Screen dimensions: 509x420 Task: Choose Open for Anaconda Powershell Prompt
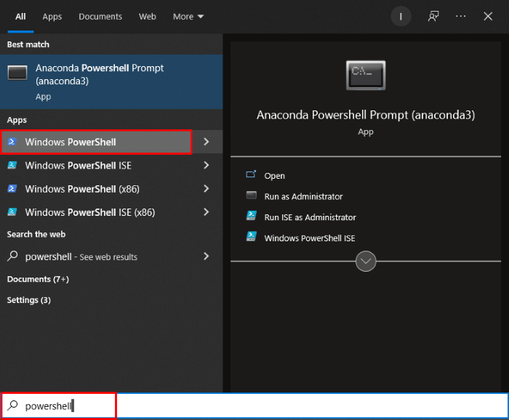(x=275, y=176)
